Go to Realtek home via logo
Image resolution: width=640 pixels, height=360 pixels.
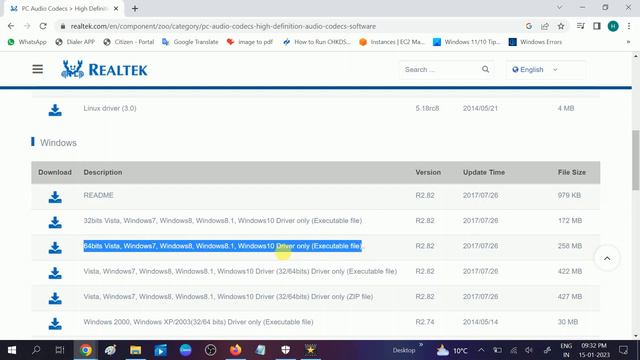point(104,69)
